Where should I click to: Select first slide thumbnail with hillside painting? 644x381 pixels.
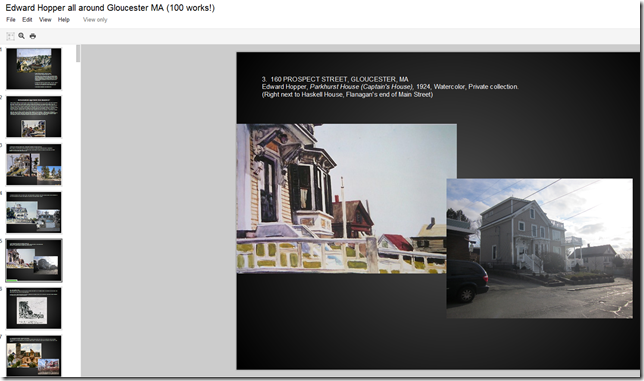point(34,69)
